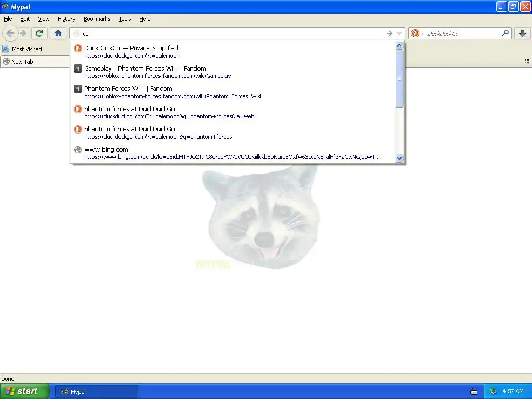Open the Downloads button

(523, 33)
